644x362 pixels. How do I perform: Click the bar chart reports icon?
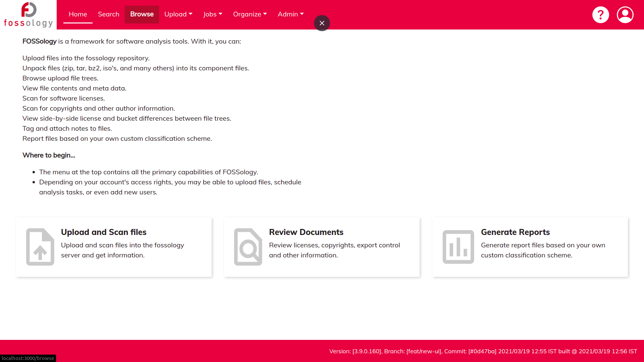click(x=458, y=247)
